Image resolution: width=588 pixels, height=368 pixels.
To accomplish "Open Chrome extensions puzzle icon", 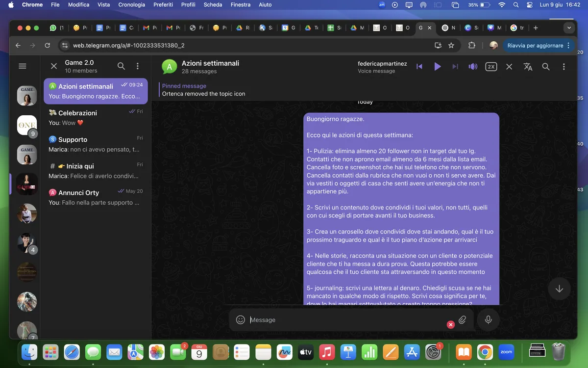I will pos(472,45).
